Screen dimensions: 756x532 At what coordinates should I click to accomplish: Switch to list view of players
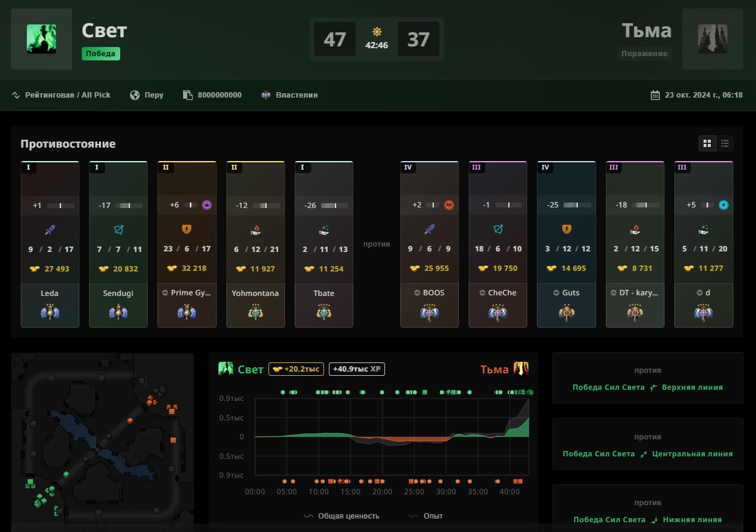(x=725, y=143)
